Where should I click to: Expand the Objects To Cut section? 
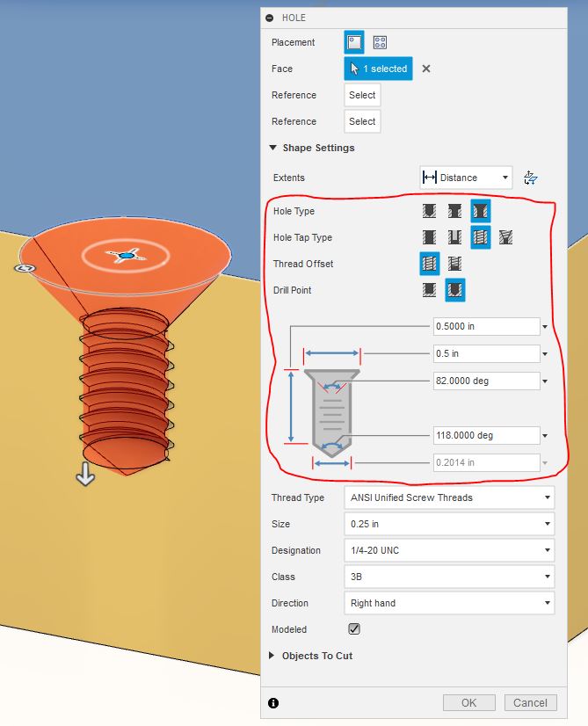coord(272,656)
